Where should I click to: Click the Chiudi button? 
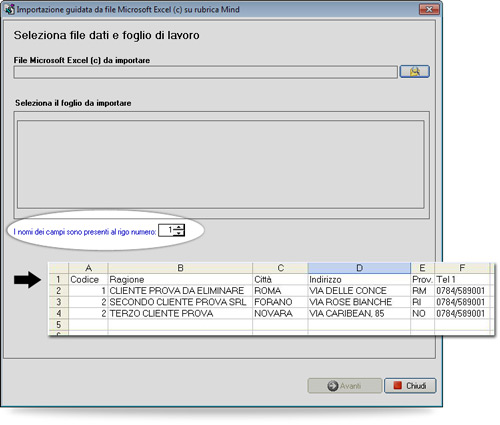(x=410, y=386)
